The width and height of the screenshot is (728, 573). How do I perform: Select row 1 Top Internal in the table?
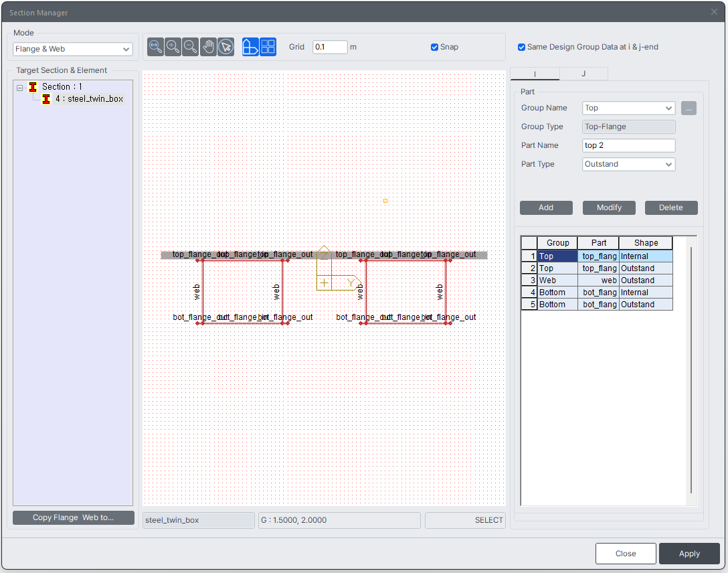point(597,256)
